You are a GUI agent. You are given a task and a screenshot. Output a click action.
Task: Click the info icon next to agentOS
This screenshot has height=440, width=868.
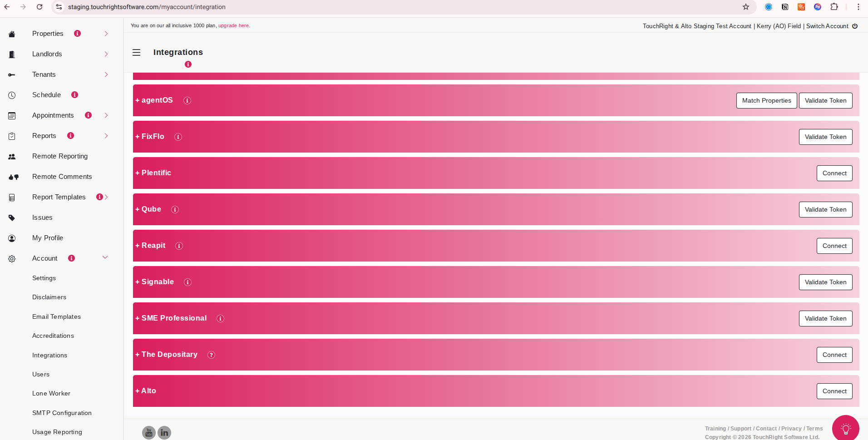click(x=187, y=100)
